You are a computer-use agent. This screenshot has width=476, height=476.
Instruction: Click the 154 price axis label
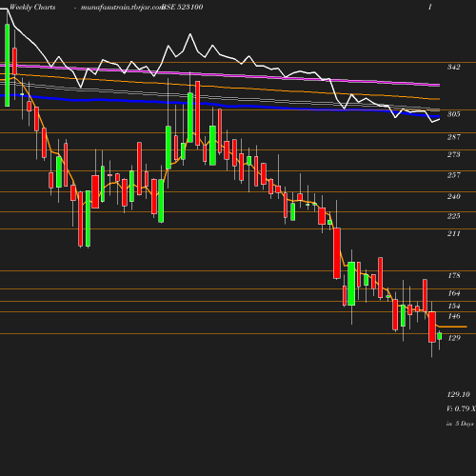click(x=454, y=306)
